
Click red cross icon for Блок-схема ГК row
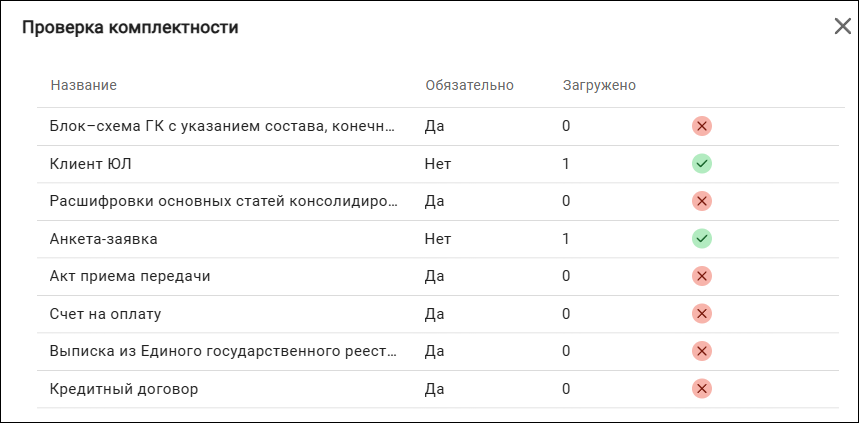click(701, 127)
